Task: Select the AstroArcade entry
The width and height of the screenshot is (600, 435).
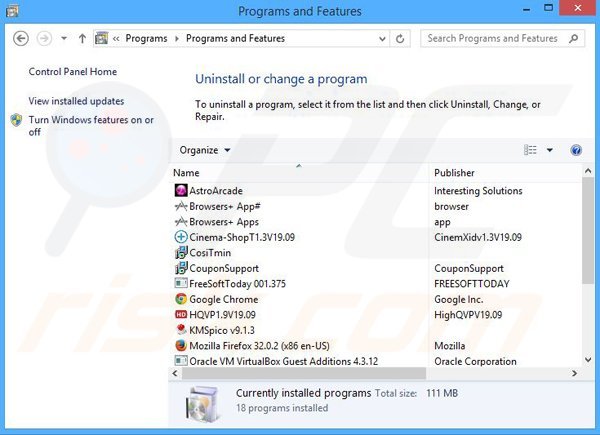Action: 216,191
